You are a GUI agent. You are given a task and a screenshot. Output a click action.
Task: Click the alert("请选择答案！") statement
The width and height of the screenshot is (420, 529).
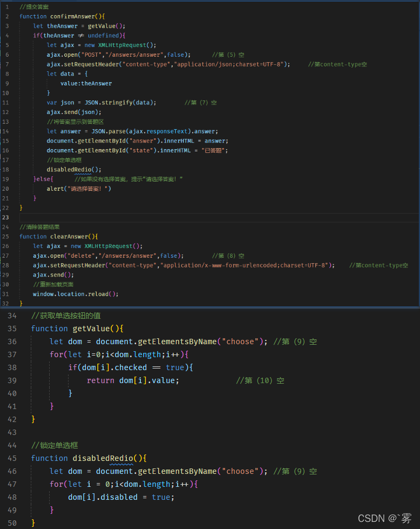79,189
